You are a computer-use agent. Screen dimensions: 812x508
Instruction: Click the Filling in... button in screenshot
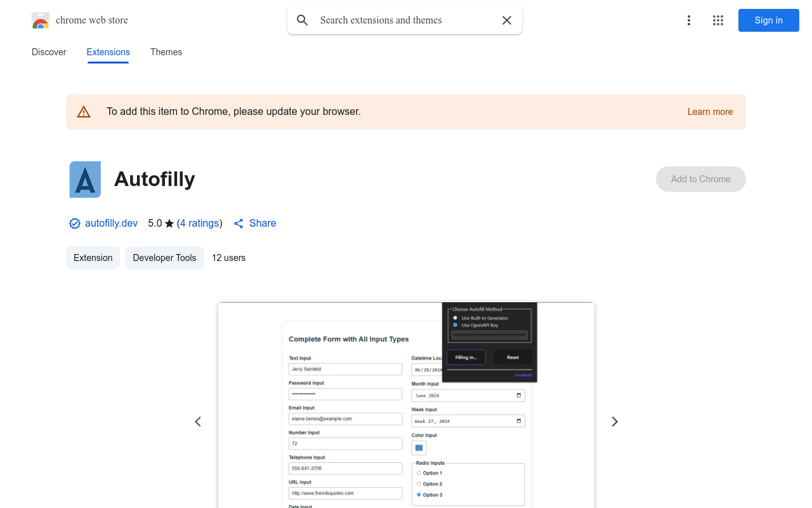click(x=466, y=358)
